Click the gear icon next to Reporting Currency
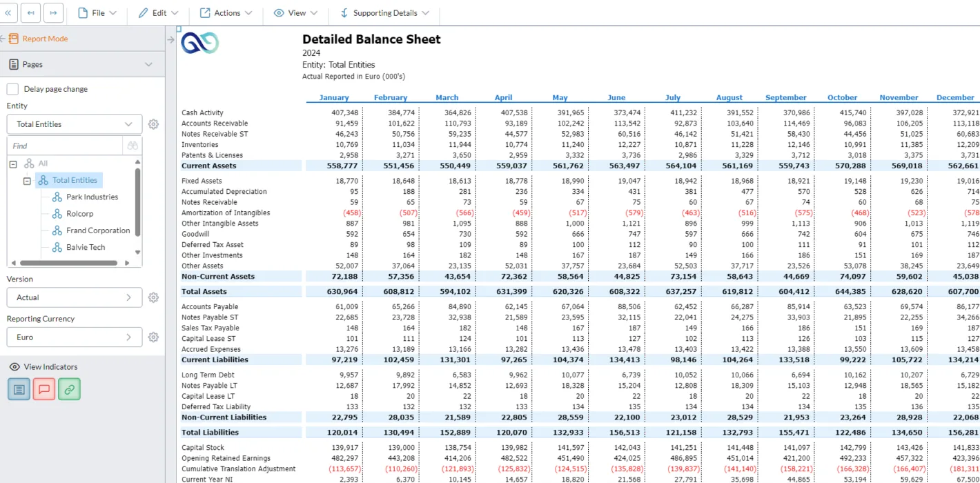 [x=153, y=337]
